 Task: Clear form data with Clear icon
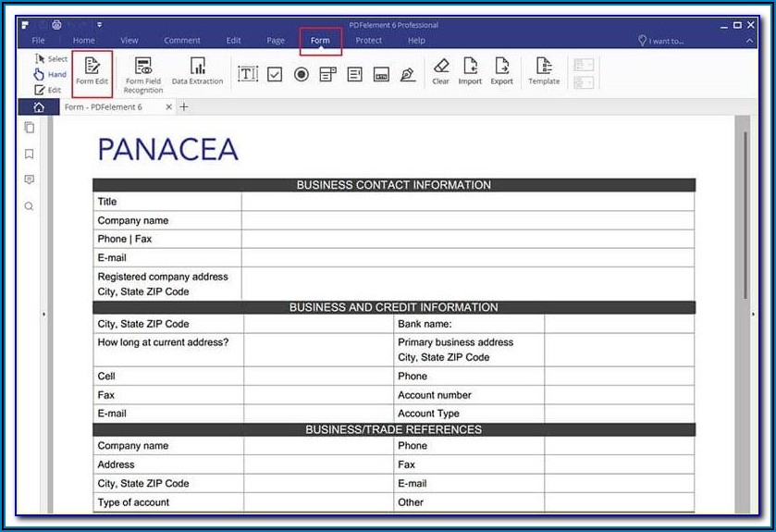coord(441,71)
